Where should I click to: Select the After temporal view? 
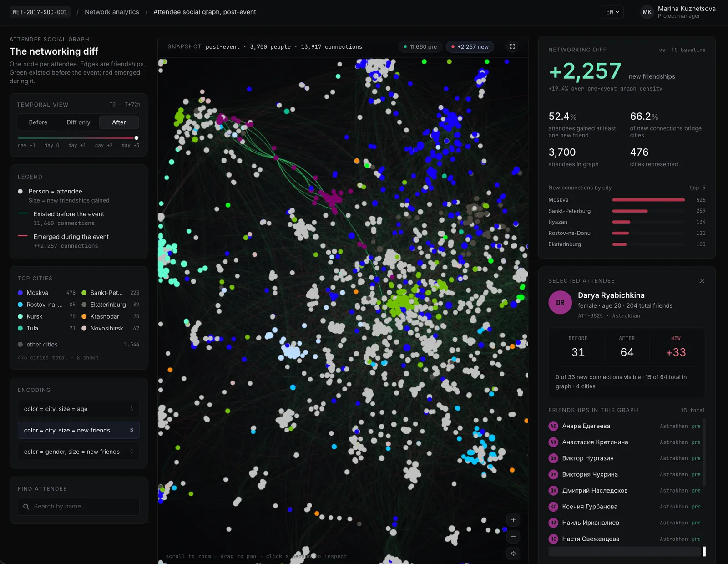click(119, 122)
